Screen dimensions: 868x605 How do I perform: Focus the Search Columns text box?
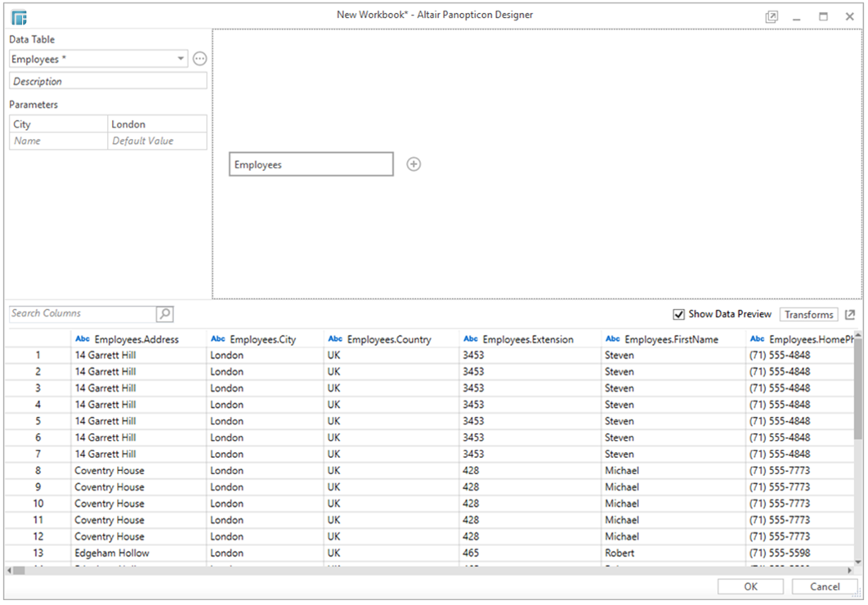[82, 314]
